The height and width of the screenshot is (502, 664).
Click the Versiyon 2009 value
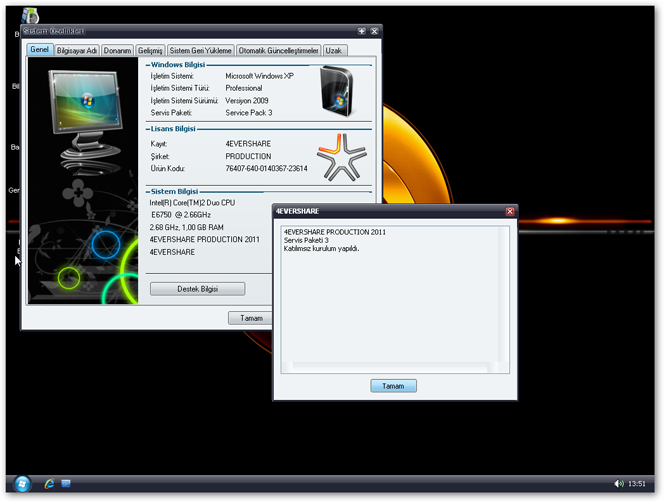[246, 100]
